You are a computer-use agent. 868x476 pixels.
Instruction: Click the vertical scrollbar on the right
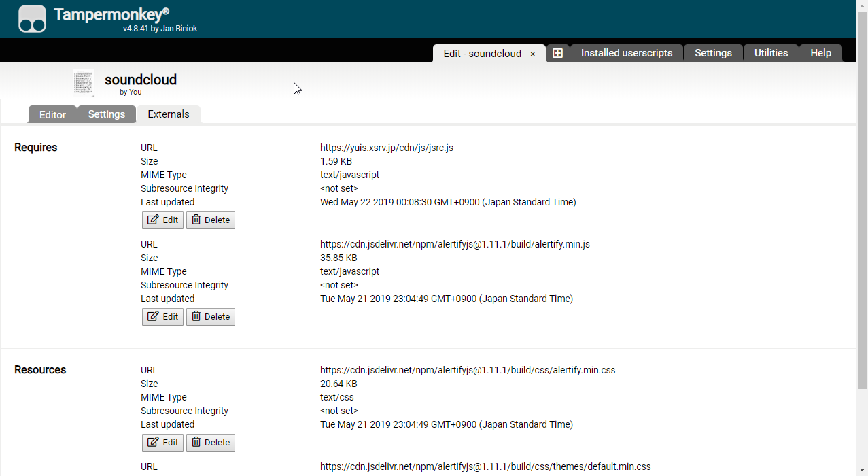point(862,204)
